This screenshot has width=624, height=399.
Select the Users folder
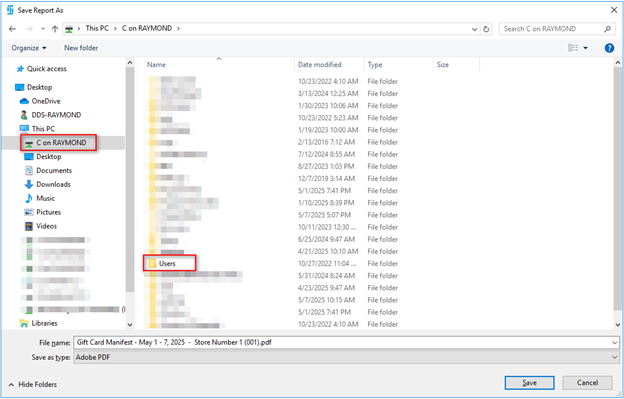click(x=169, y=263)
